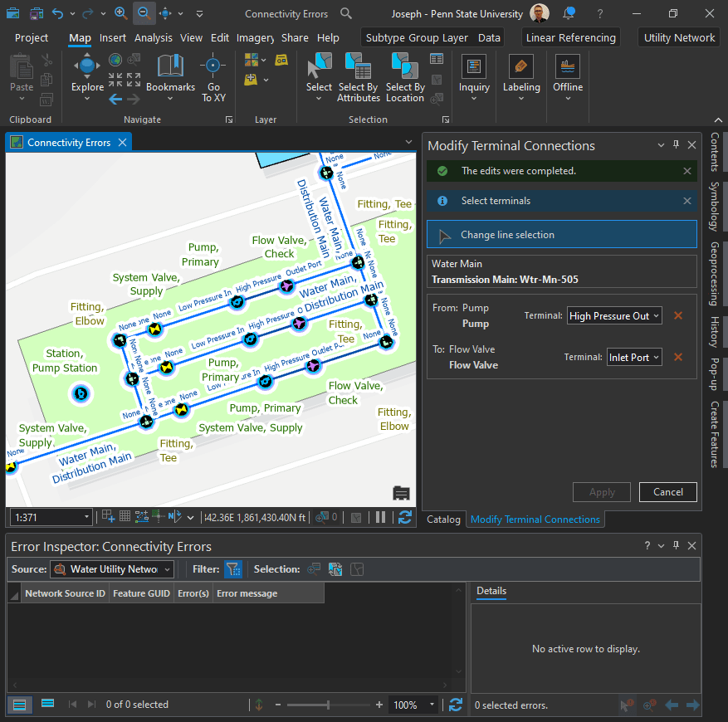Image resolution: width=728 pixels, height=722 pixels.
Task: Dismiss the edits completed message
Action: pyautogui.click(x=686, y=171)
